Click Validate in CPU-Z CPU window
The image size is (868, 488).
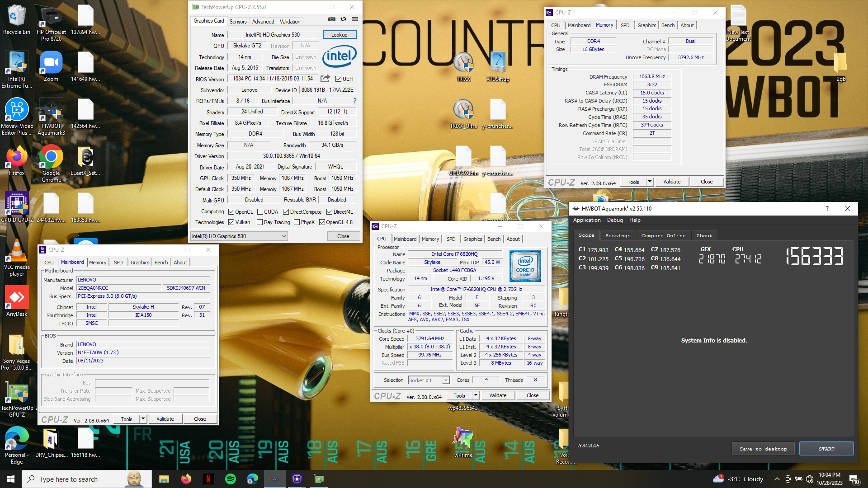[498, 395]
